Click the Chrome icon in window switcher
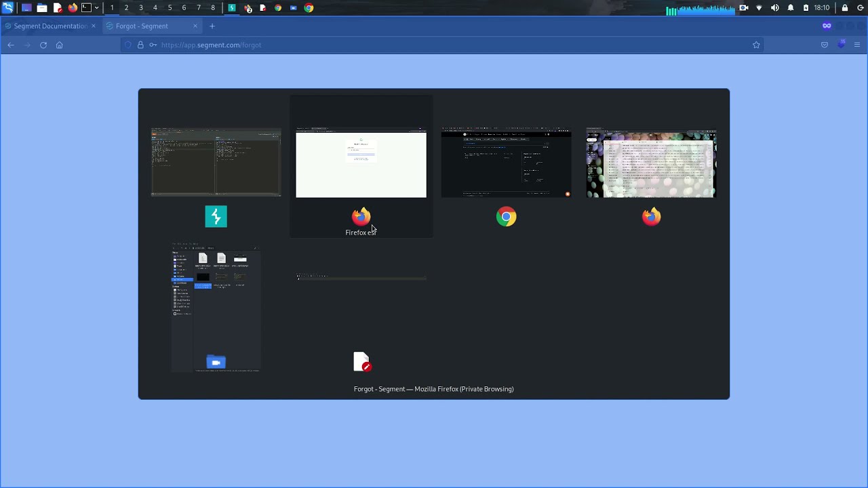The image size is (868, 488). [507, 217]
